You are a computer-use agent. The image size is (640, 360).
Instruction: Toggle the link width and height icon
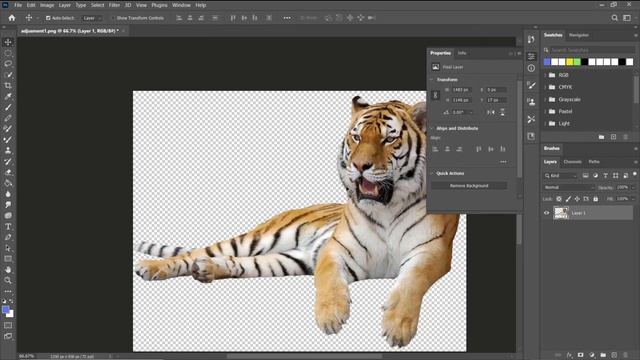tap(436, 95)
